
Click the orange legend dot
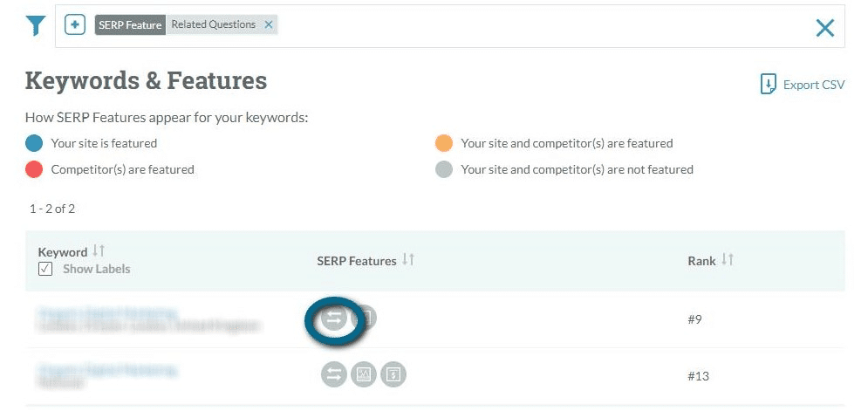[444, 144]
